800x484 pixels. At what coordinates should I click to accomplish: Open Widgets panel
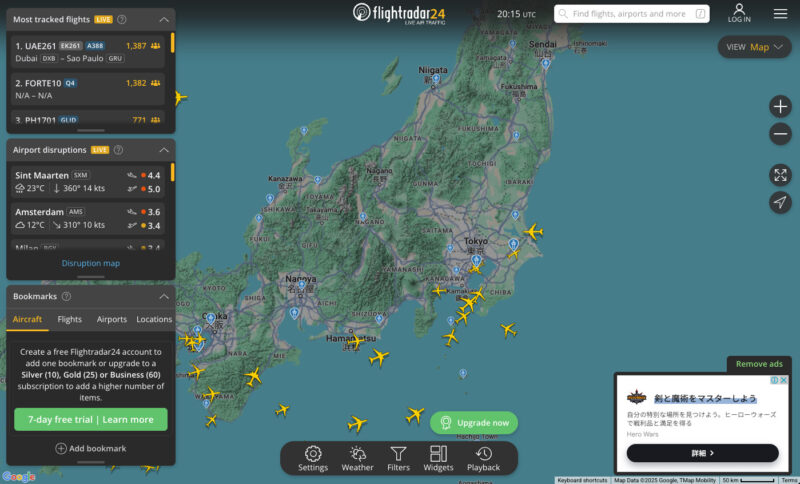[438, 458]
